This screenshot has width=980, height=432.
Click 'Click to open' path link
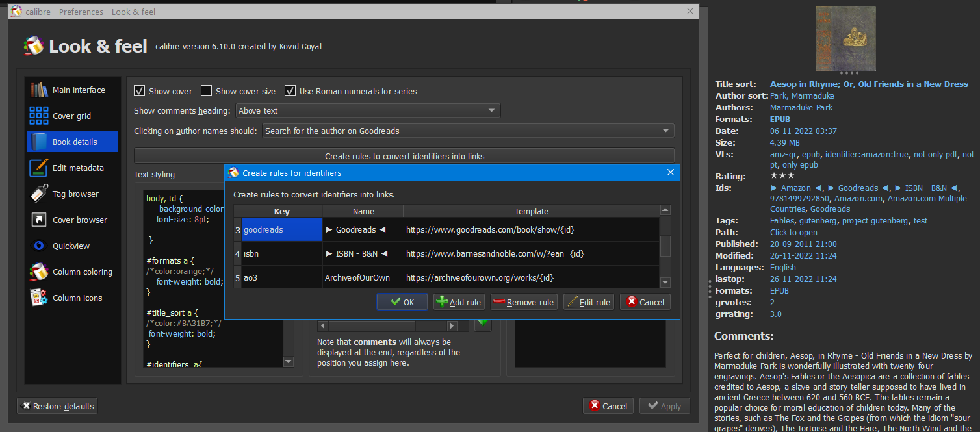pyautogui.click(x=793, y=232)
